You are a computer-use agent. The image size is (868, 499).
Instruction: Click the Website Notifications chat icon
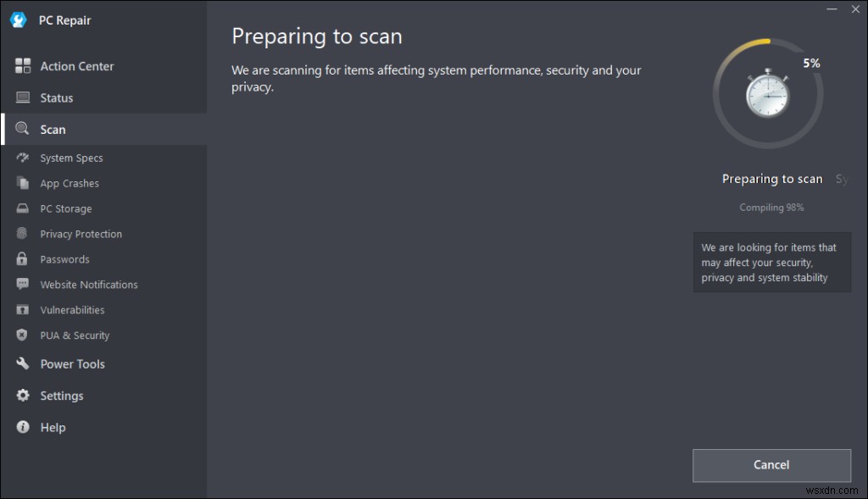click(22, 285)
